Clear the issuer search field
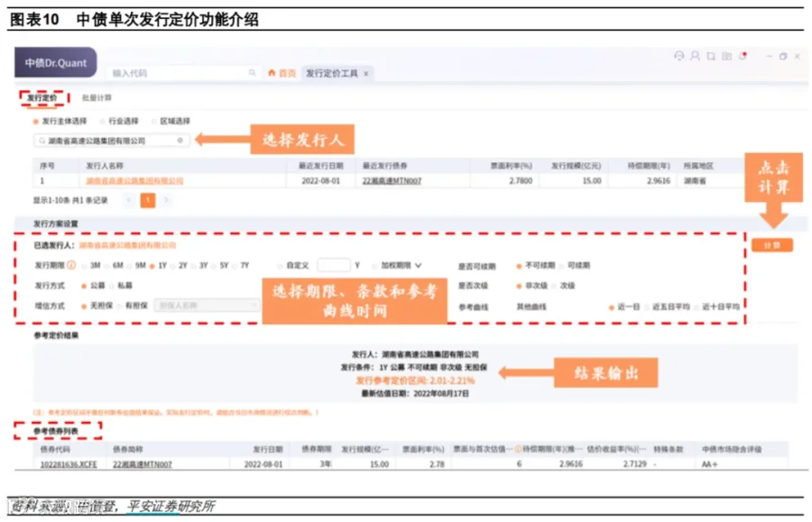812x522 pixels. pyautogui.click(x=180, y=141)
